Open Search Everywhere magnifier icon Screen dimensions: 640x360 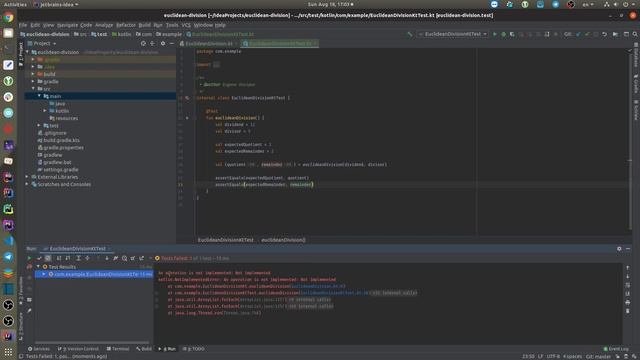pyautogui.click(x=635, y=34)
